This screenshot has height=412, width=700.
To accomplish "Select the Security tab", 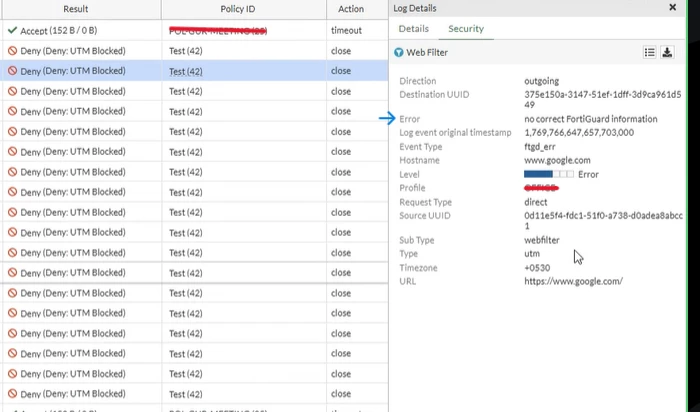I will pos(466,29).
